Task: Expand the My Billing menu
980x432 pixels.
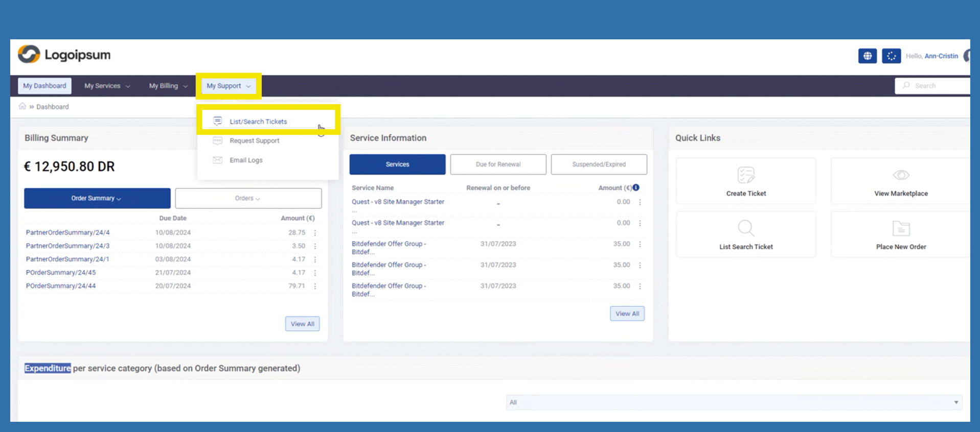Action: click(x=168, y=86)
